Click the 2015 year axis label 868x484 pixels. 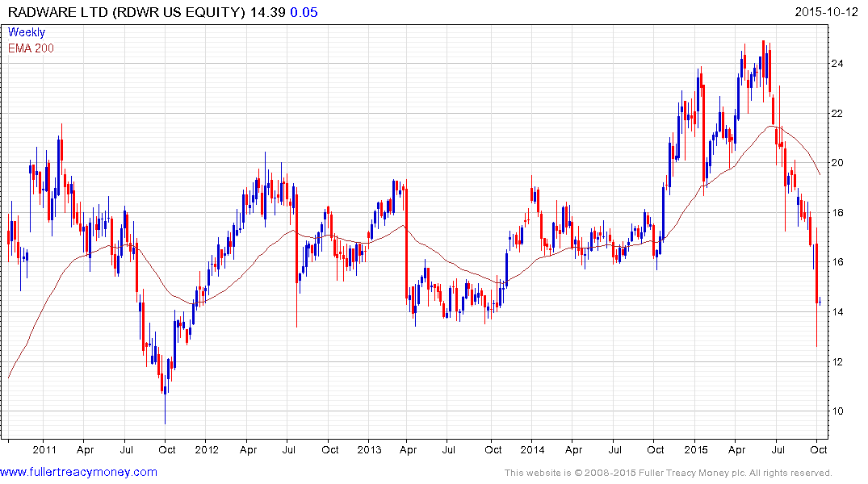pyautogui.click(x=695, y=449)
